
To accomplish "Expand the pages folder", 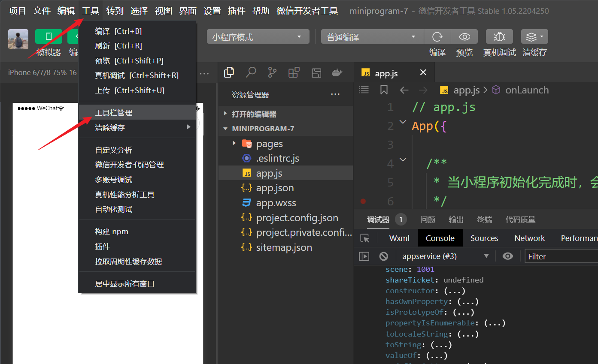I will point(285,144).
